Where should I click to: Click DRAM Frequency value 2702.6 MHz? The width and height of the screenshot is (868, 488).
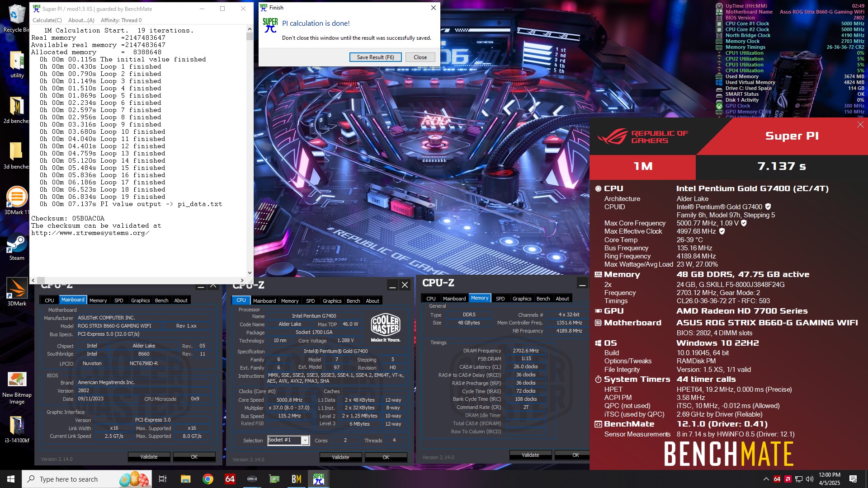pyautogui.click(x=526, y=351)
